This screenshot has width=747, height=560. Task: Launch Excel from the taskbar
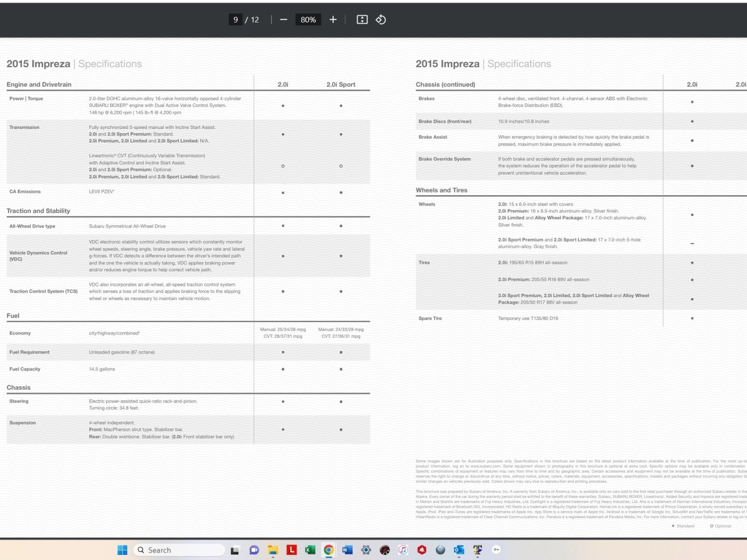tap(310, 550)
